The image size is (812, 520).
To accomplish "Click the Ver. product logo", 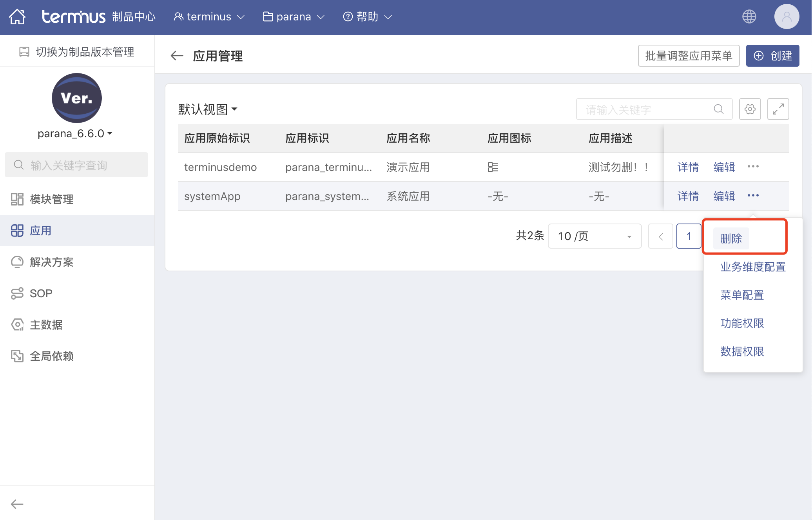I will tap(77, 98).
